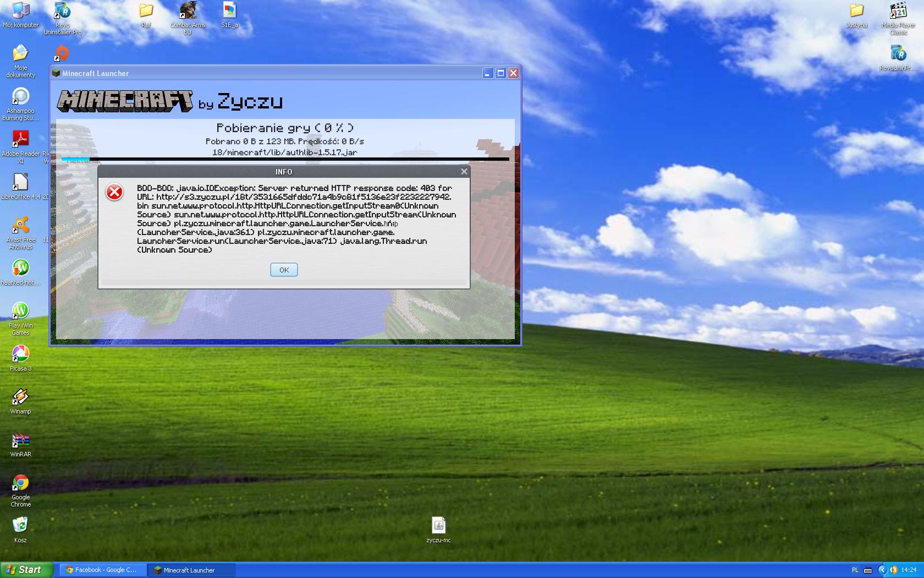Click the INFO dialog title text
The width and height of the screenshot is (924, 578).
284,172
